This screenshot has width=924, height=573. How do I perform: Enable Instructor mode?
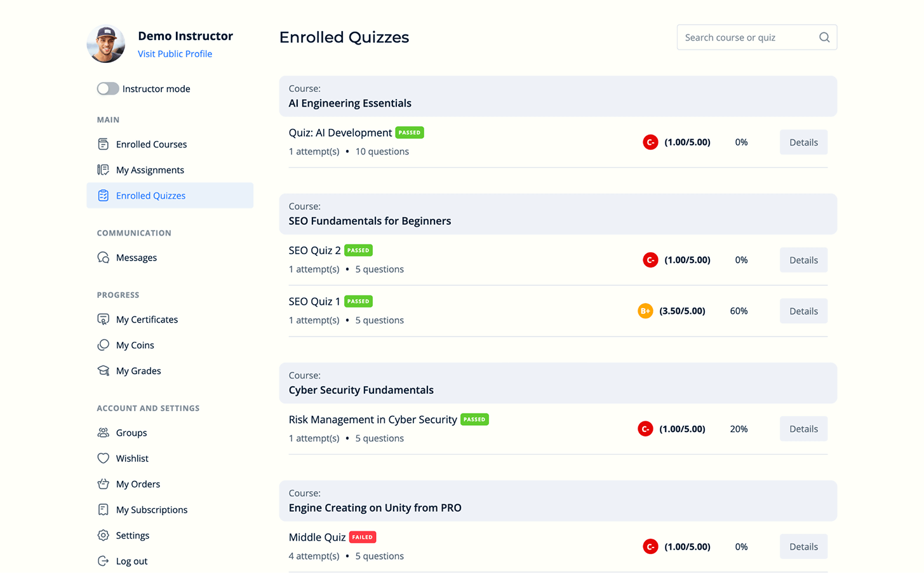point(108,89)
